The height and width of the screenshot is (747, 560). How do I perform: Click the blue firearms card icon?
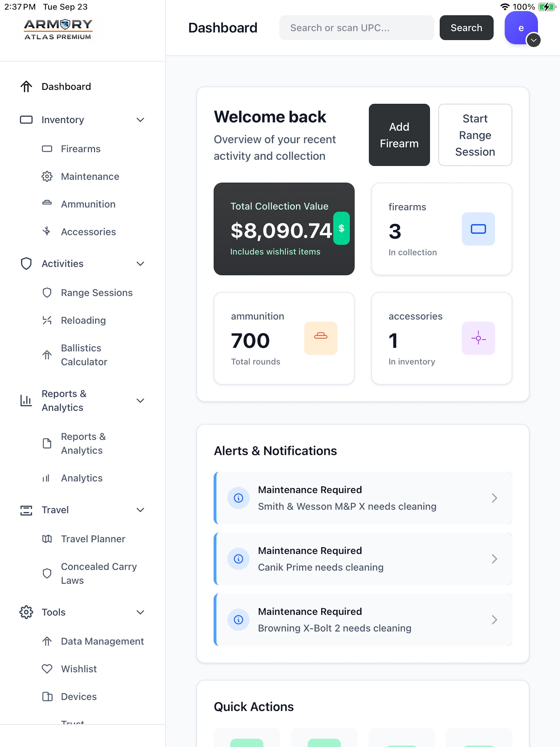click(x=478, y=229)
